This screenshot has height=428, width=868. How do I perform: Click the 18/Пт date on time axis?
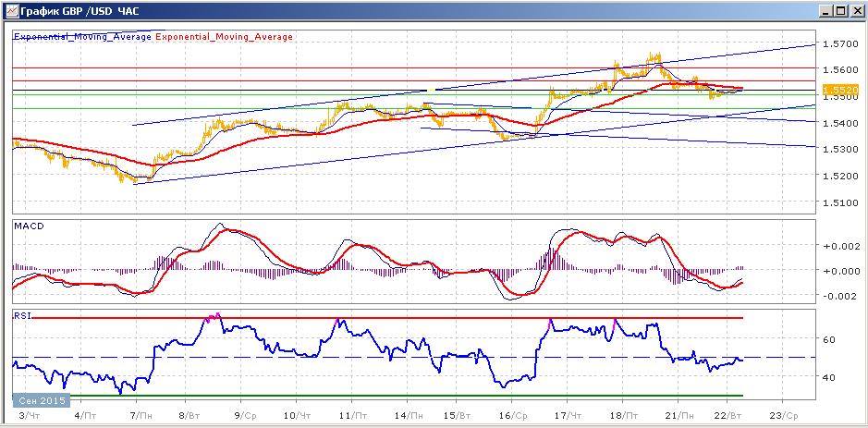[623, 415]
